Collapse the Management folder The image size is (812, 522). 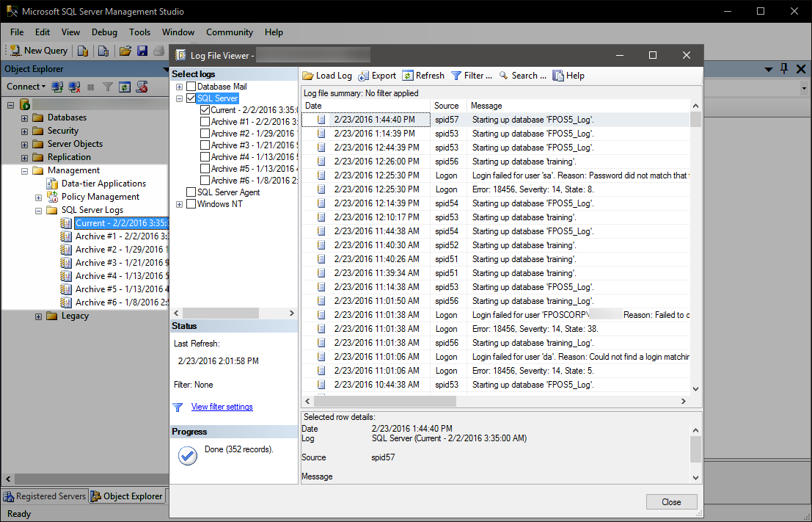coord(24,171)
